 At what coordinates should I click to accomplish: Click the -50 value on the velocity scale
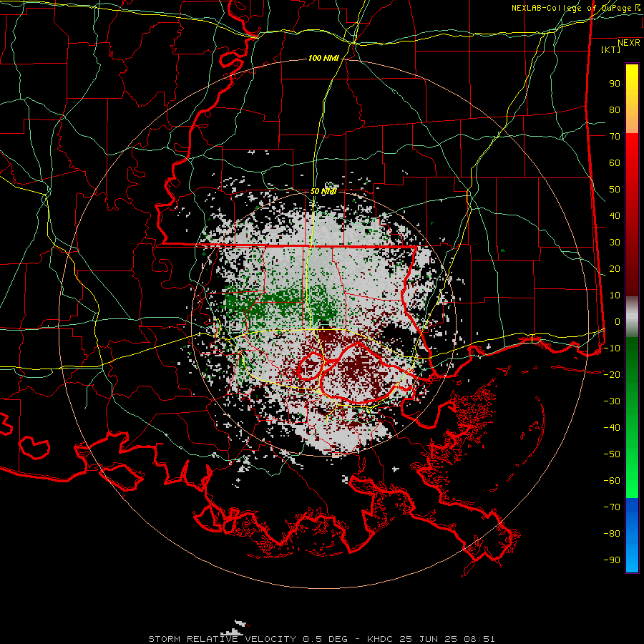pyautogui.click(x=612, y=454)
